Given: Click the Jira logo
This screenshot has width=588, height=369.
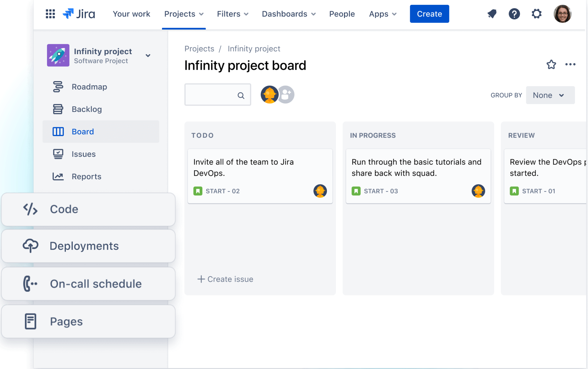Looking at the screenshot, I should tap(79, 14).
